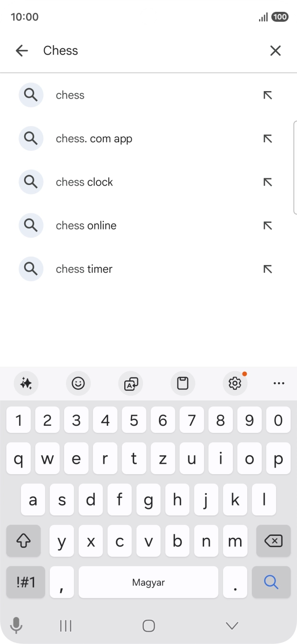Switch to the symbols layout with !#1 key
This screenshot has height=644, width=297.
coord(25,582)
